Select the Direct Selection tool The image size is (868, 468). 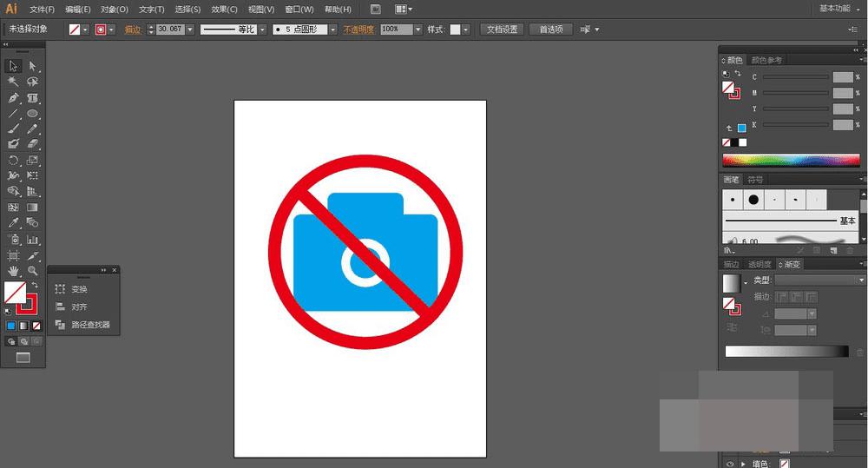point(33,65)
